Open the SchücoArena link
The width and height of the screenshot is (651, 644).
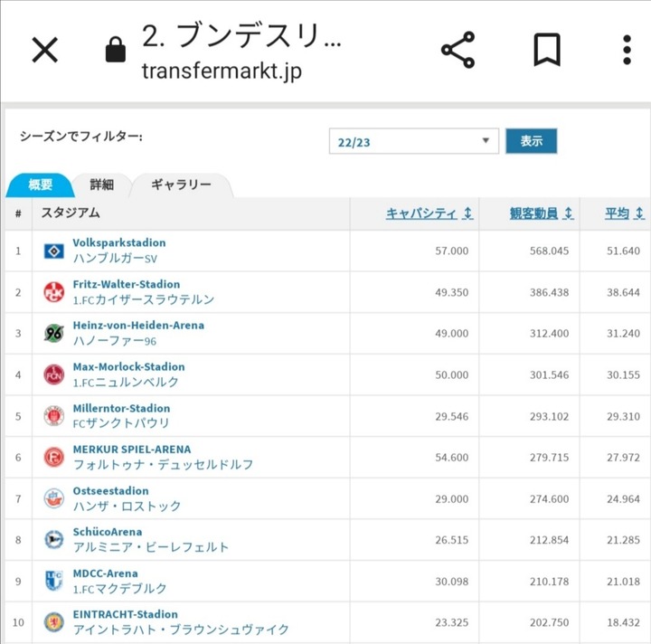coord(107,532)
